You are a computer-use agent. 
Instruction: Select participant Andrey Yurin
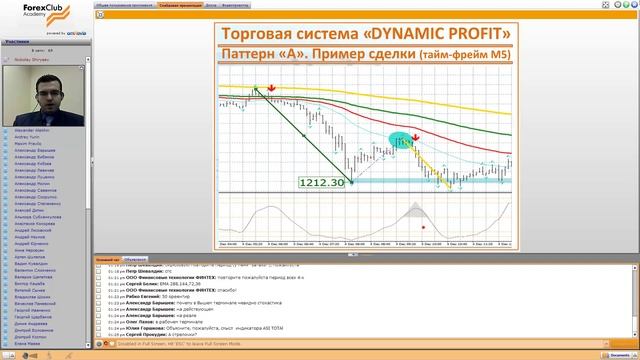point(27,137)
